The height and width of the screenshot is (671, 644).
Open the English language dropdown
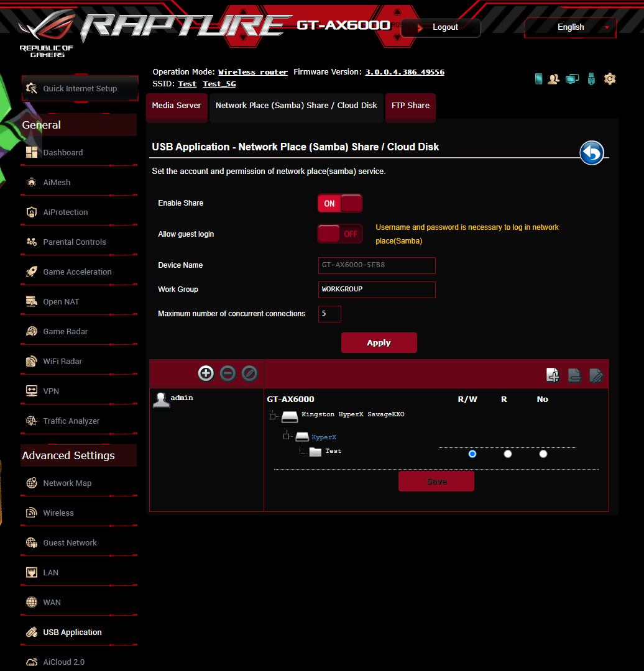(571, 27)
